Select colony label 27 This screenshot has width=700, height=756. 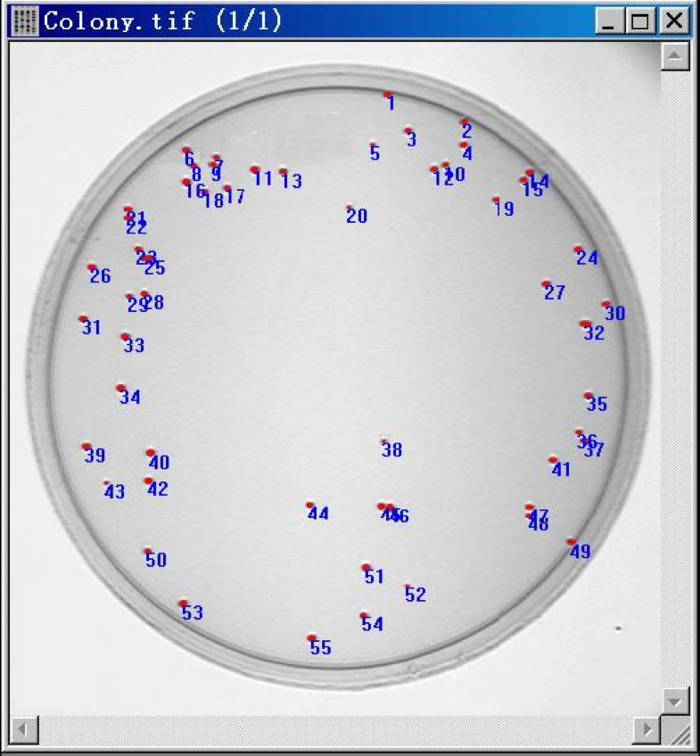tap(554, 292)
